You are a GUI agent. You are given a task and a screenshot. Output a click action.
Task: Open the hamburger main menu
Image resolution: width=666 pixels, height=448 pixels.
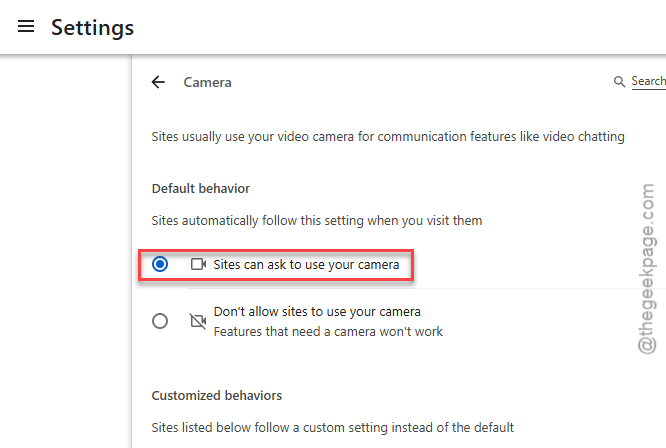pyautogui.click(x=26, y=26)
